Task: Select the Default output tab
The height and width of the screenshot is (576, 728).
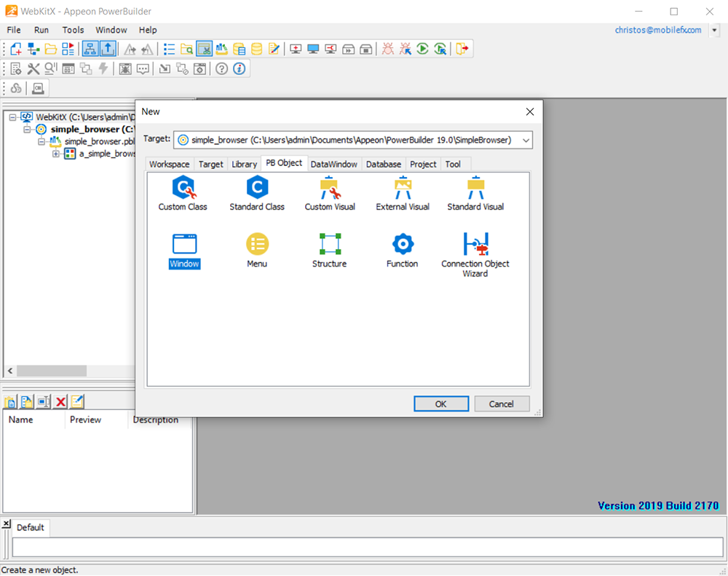Action: pyautogui.click(x=30, y=527)
